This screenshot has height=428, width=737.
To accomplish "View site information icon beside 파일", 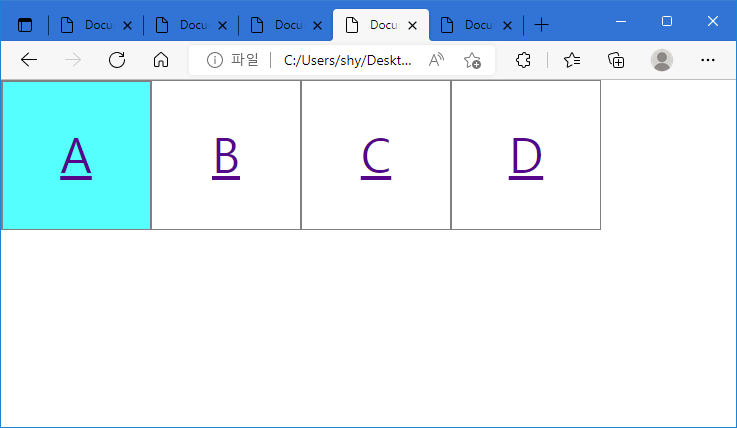I will click(x=214, y=60).
